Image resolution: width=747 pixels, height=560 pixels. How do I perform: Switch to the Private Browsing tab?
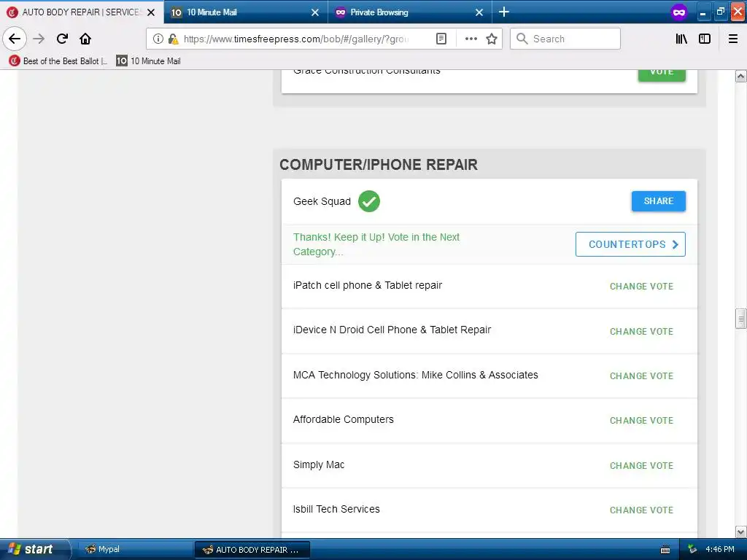[410, 12]
